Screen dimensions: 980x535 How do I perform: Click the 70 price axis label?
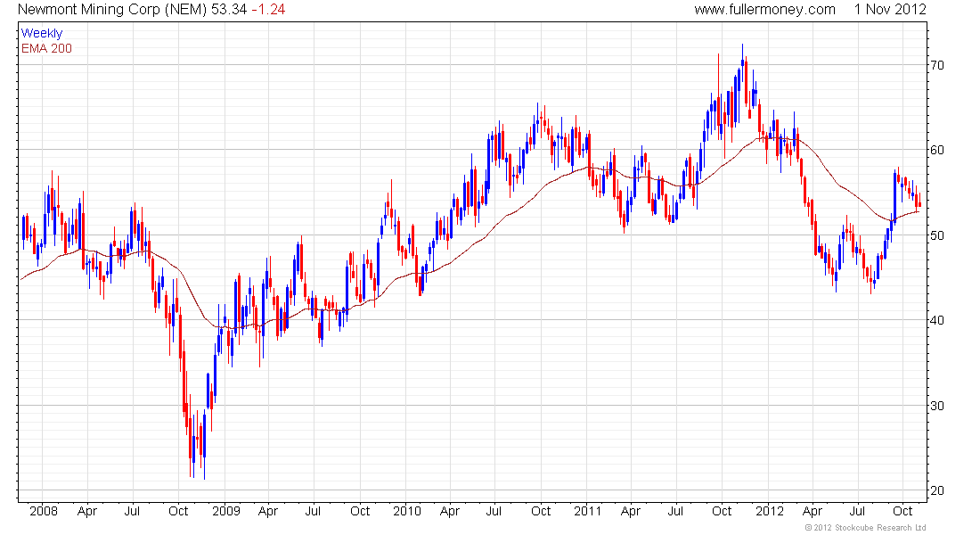click(937, 65)
